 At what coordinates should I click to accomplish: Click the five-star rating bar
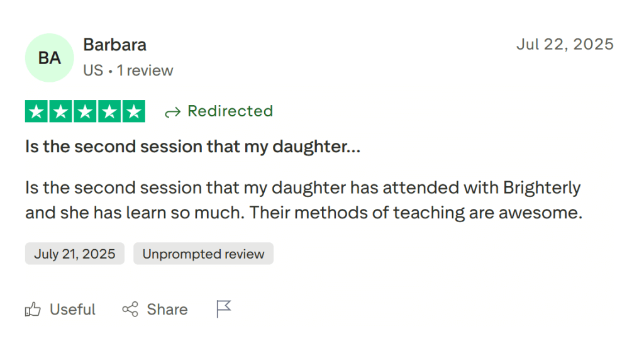(85, 111)
